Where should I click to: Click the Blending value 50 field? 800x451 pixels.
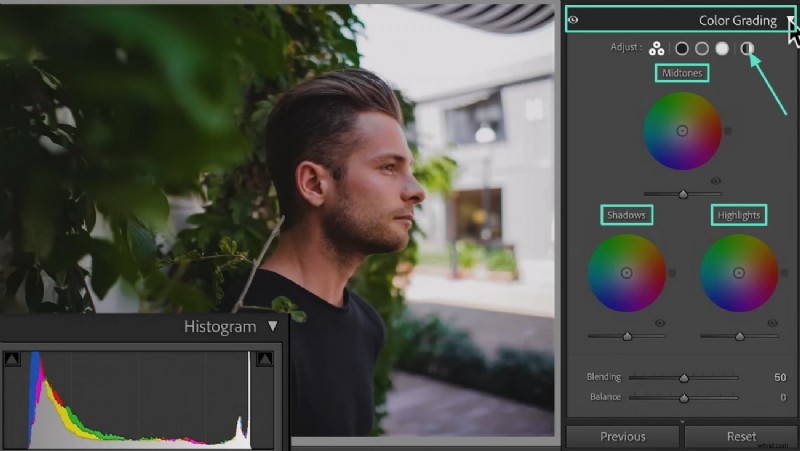point(780,377)
